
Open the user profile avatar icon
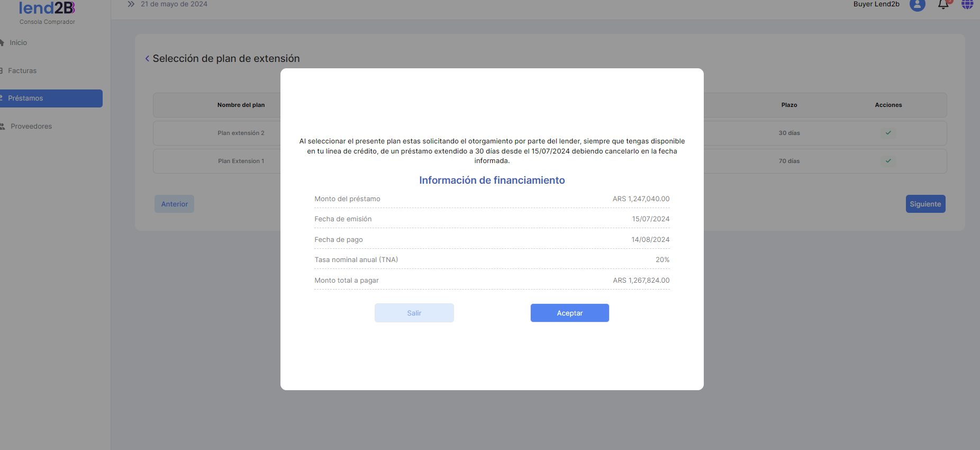pyautogui.click(x=917, y=5)
